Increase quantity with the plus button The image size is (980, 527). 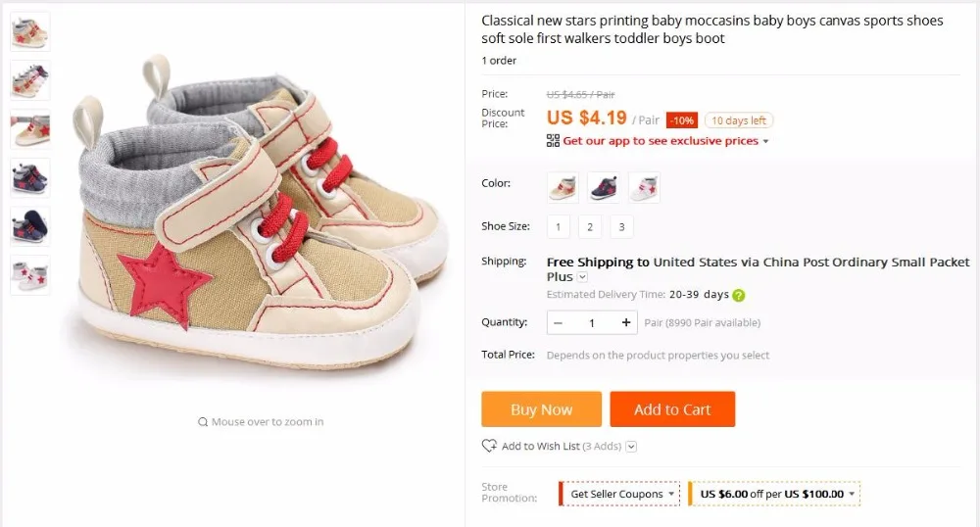point(625,322)
